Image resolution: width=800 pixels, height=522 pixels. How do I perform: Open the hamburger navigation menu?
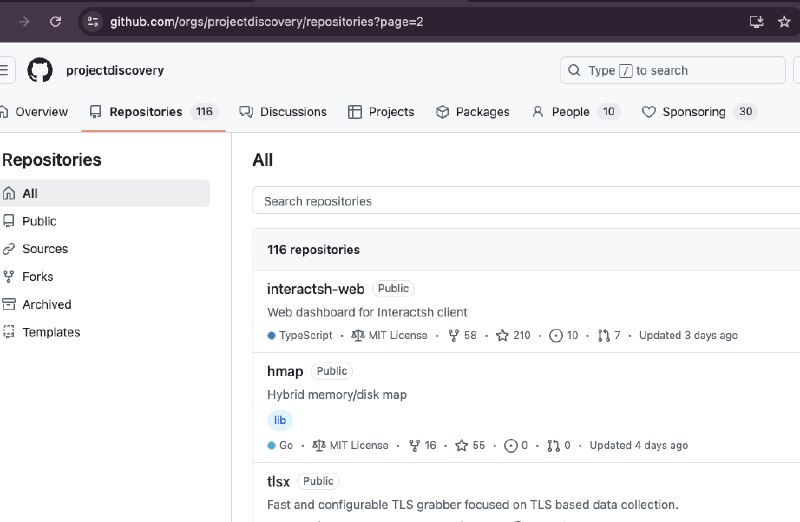(5, 70)
